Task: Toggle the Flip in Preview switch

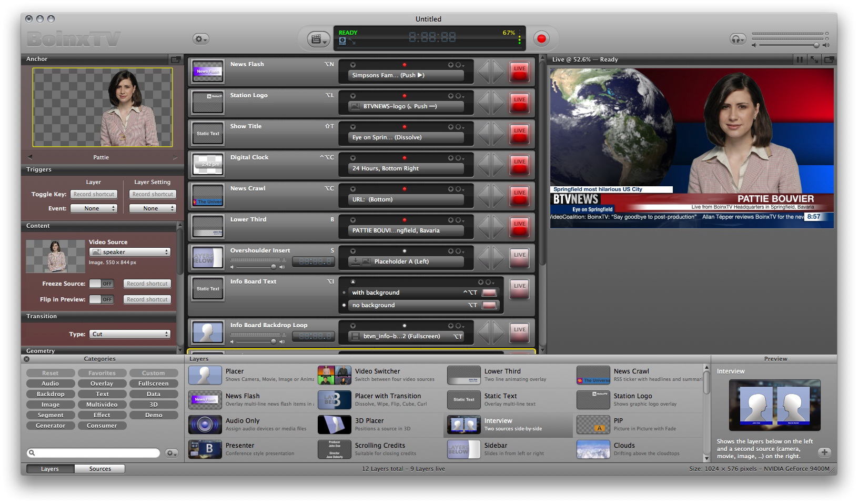Action: coord(101,299)
